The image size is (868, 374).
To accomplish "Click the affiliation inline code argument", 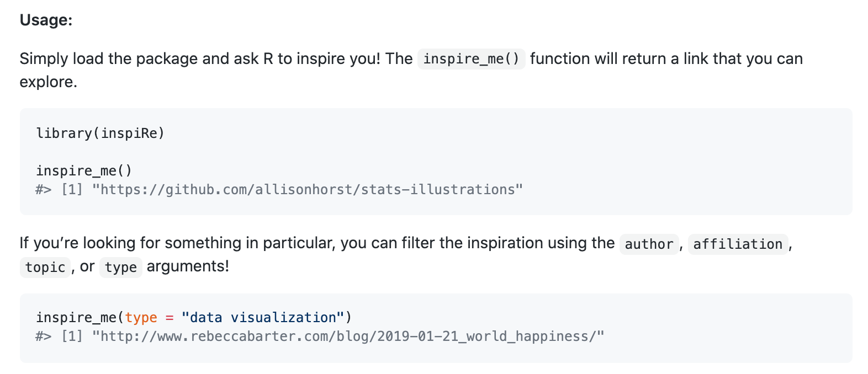I will [x=738, y=244].
